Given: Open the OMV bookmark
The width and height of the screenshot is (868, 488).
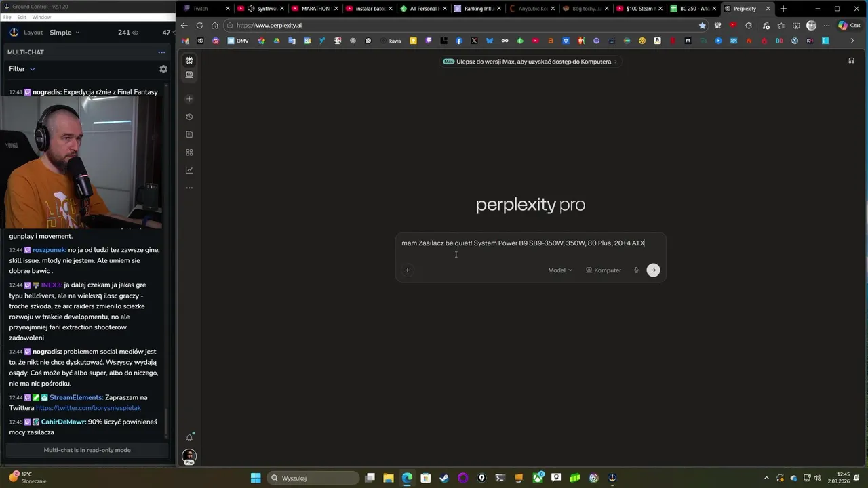Looking at the screenshot, I should (x=238, y=41).
